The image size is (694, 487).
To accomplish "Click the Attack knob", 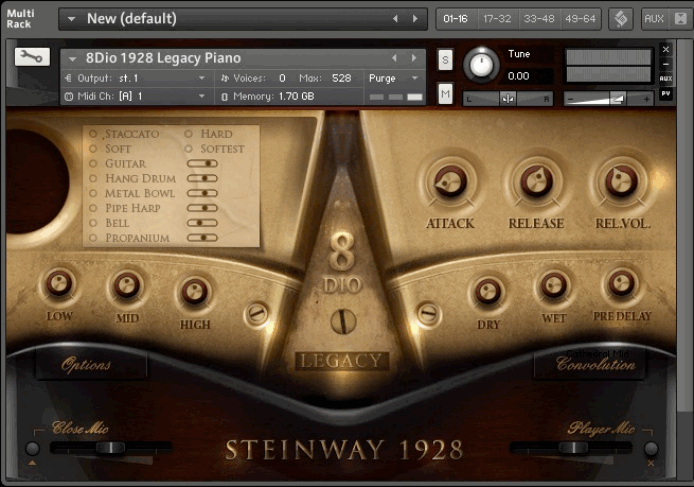I will point(450,182).
